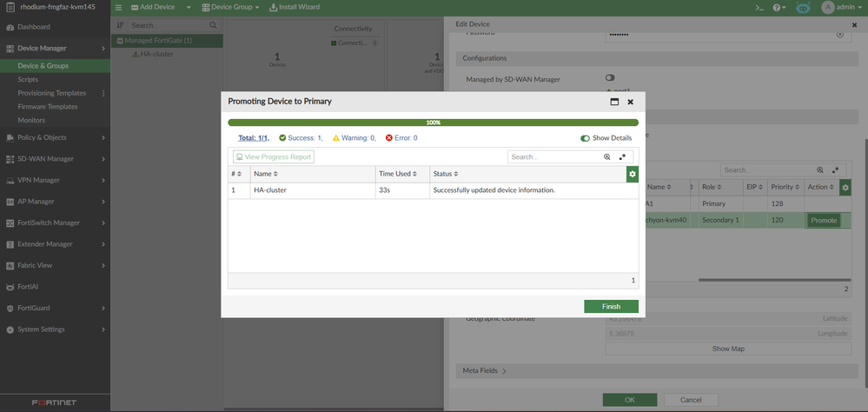The image size is (868, 412).
Task: Expand the Device Manager sidebar menu
Action: point(55,48)
